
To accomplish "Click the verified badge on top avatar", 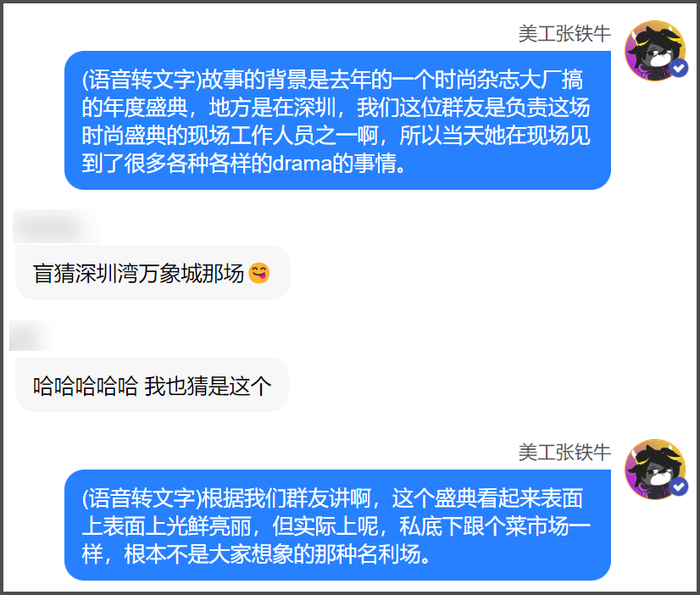I will point(679,69).
